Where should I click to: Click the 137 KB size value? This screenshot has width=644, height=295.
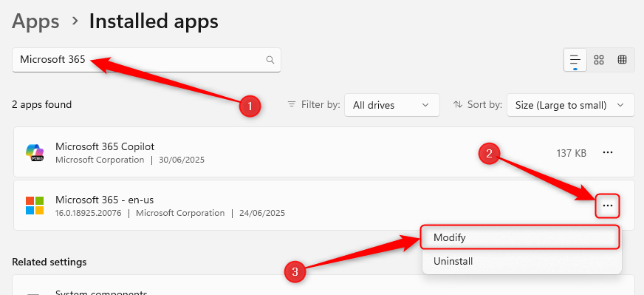[x=572, y=154]
